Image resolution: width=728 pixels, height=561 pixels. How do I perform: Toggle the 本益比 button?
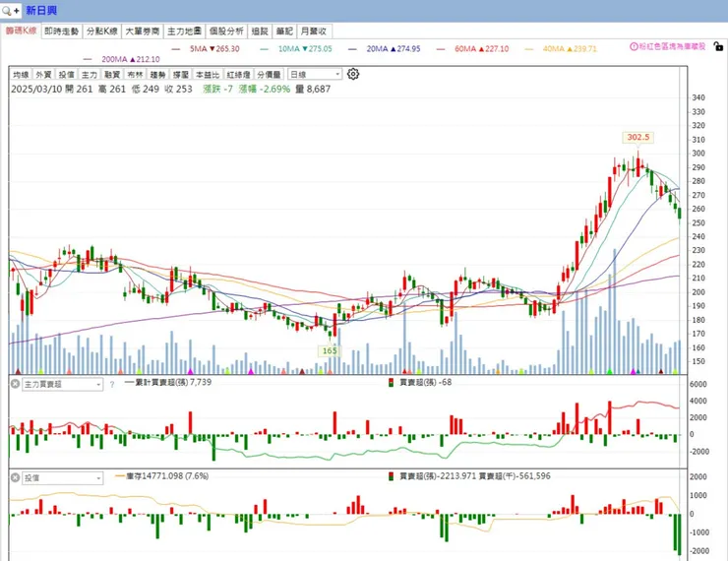[x=207, y=74]
